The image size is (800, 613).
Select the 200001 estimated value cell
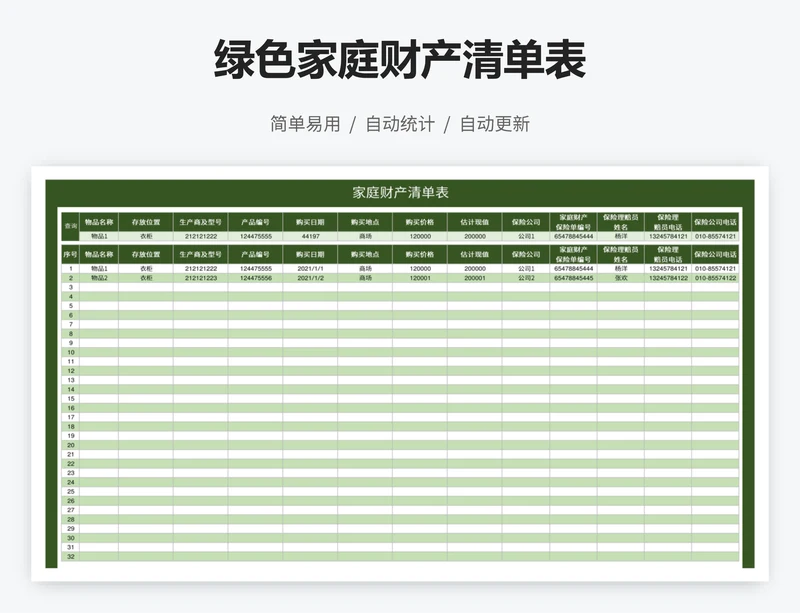point(474,278)
